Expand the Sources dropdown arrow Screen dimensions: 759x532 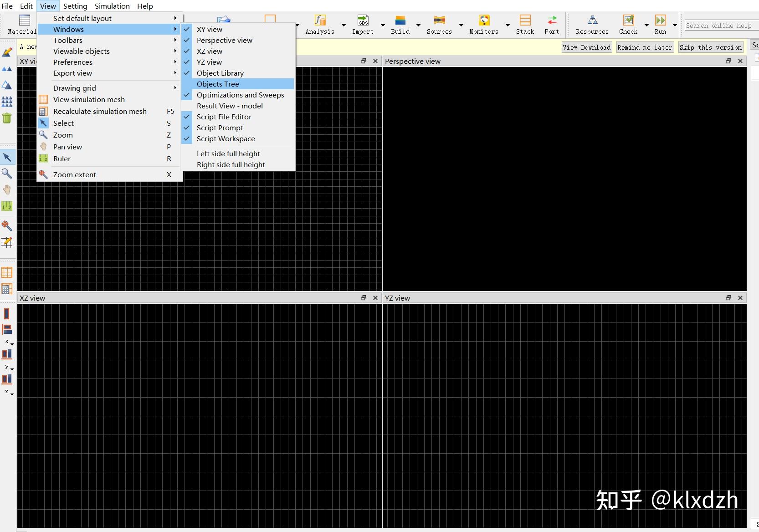pyautogui.click(x=461, y=25)
